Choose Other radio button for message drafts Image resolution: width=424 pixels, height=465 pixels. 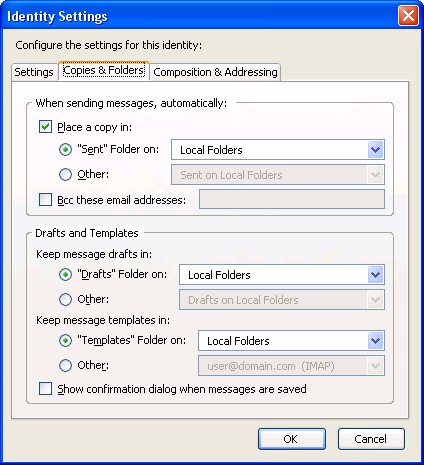[65, 299]
